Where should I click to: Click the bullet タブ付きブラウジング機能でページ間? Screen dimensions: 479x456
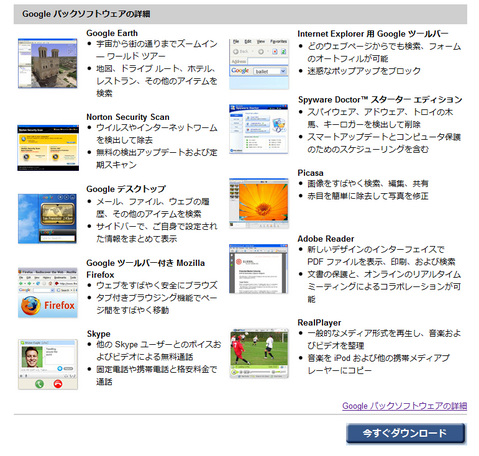[x=157, y=304]
